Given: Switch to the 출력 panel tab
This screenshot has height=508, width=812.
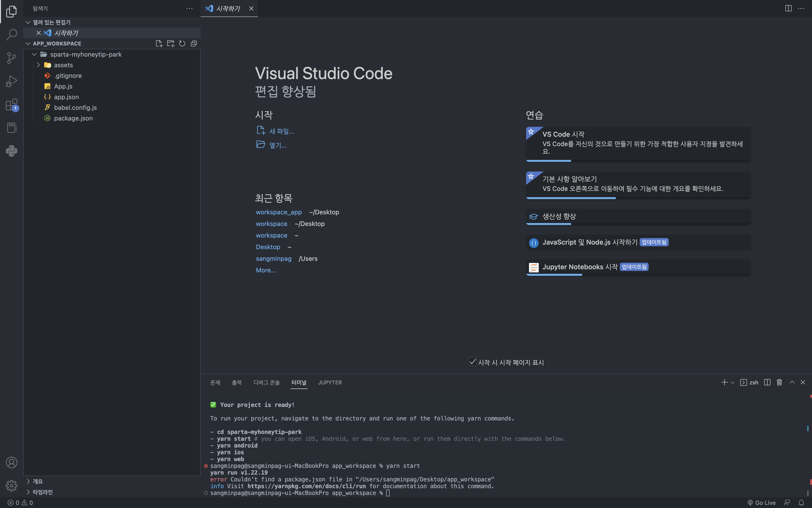Looking at the screenshot, I should (x=237, y=382).
